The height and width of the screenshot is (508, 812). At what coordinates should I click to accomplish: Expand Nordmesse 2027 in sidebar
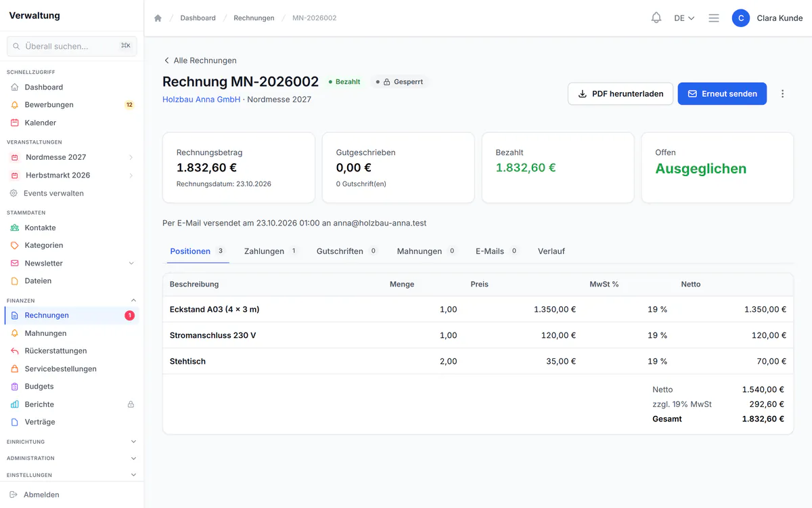tap(131, 157)
